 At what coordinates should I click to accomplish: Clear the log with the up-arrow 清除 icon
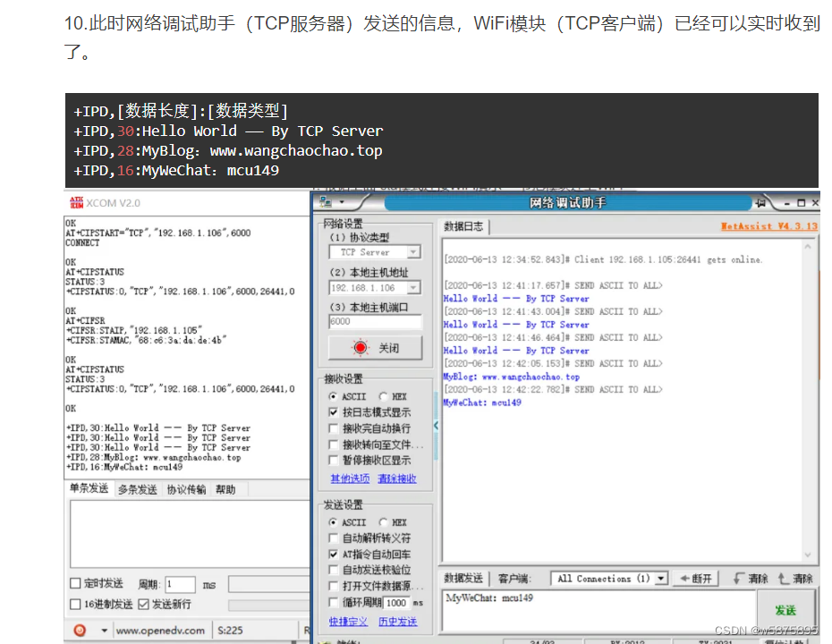tap(783, 578)
